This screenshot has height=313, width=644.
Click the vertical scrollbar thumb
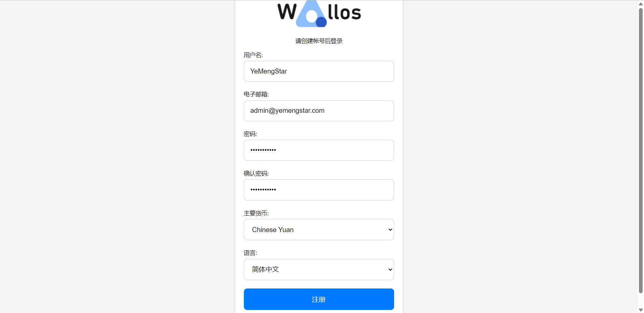pos(641,150)
